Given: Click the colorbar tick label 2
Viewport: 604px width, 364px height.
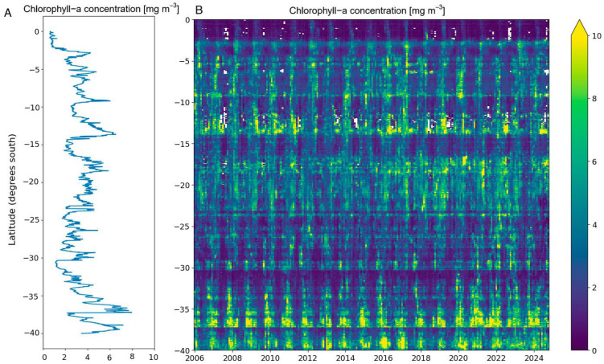Looking at the screenshot, I should (594, 288).
